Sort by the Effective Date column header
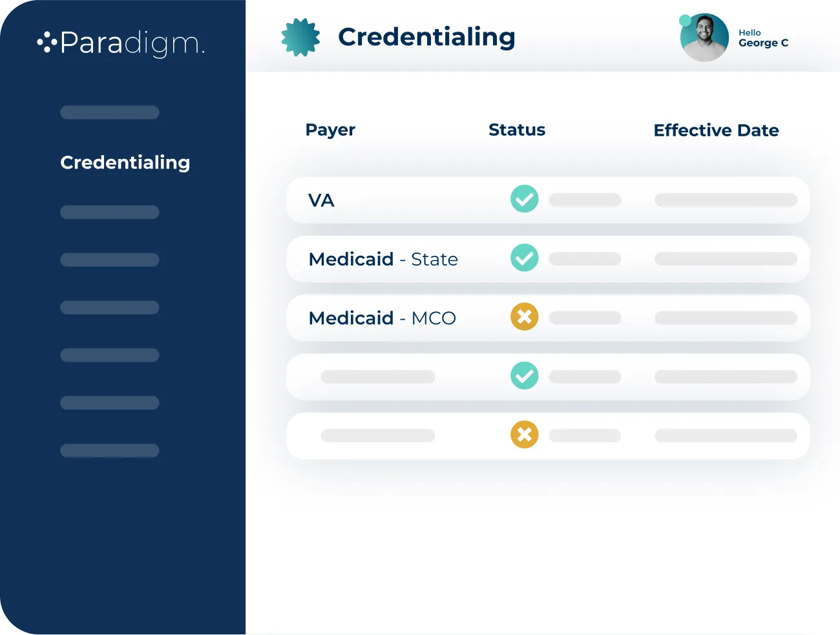 pyautogui.click(x=716, y=130)
